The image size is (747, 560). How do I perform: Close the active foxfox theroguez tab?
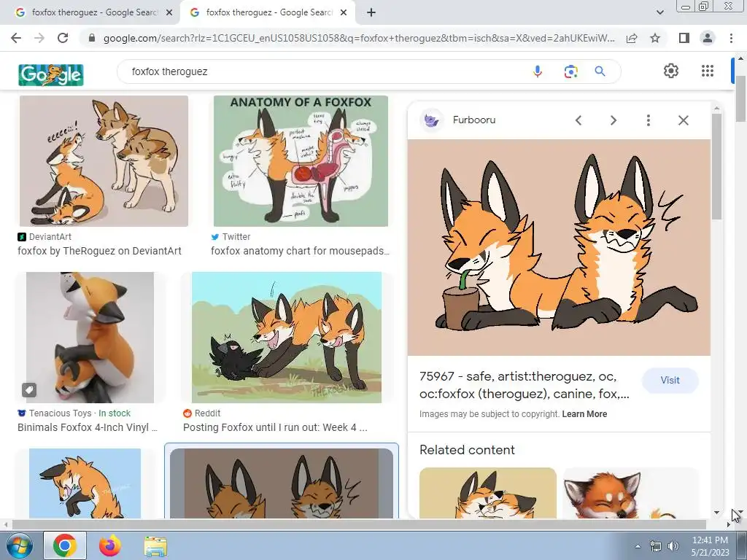pos(344,13)
